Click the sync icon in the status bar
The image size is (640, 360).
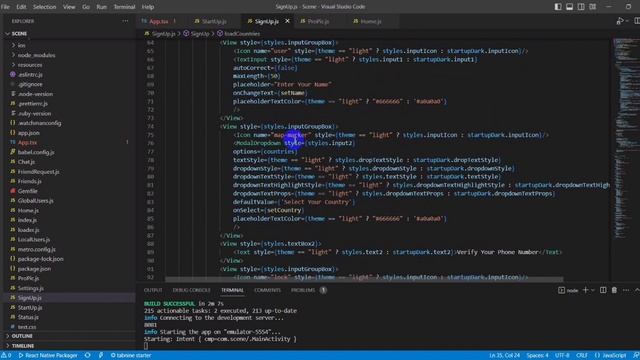tap(87, 356)
